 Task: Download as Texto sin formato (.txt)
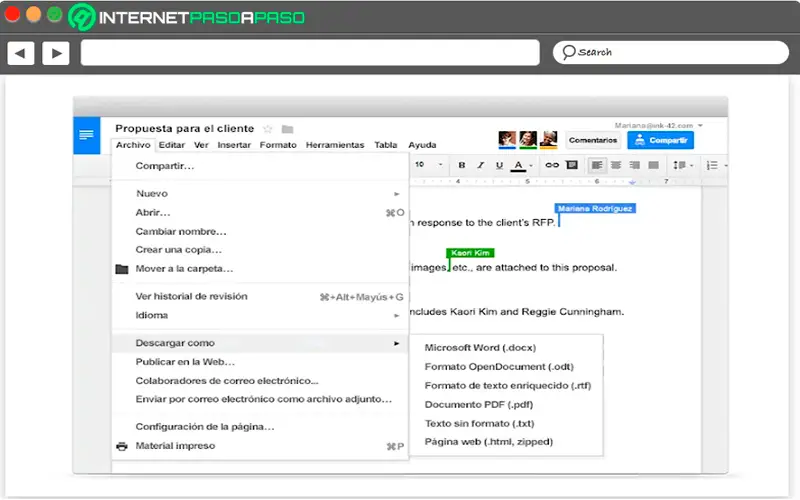(x=507, y=423)
